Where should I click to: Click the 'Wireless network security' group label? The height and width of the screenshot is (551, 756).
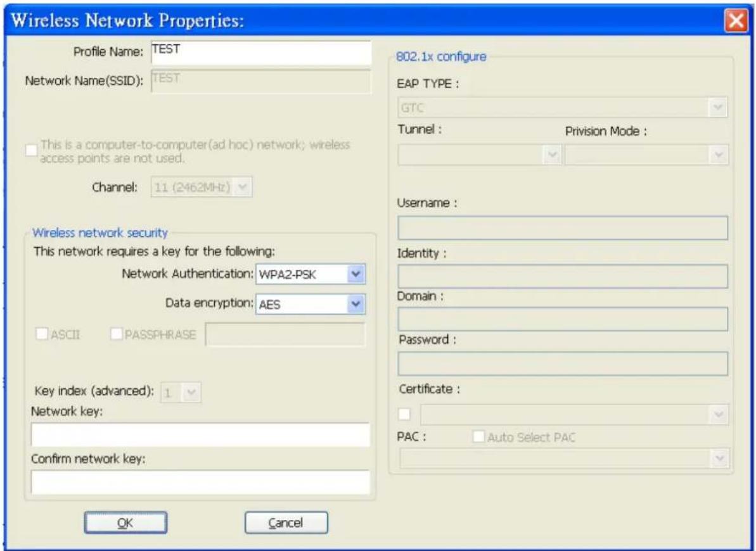99,233
